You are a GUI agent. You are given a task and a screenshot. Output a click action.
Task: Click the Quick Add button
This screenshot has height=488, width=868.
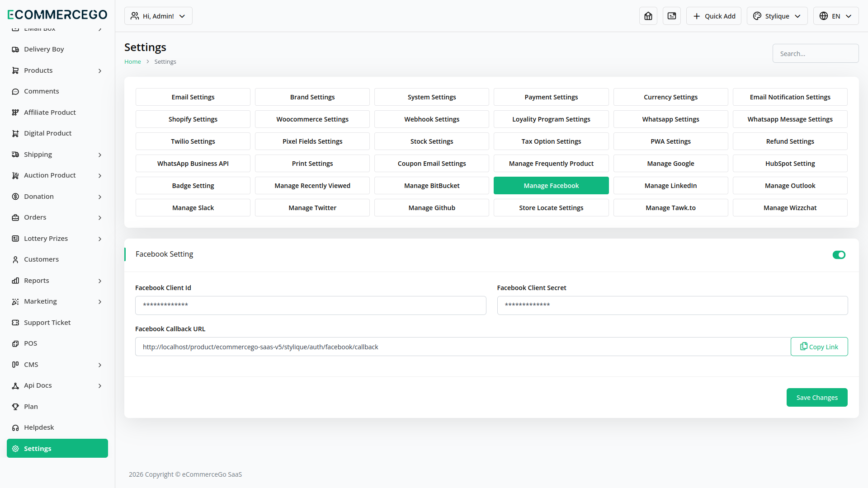pyautogui.click(x=714, y=16)
